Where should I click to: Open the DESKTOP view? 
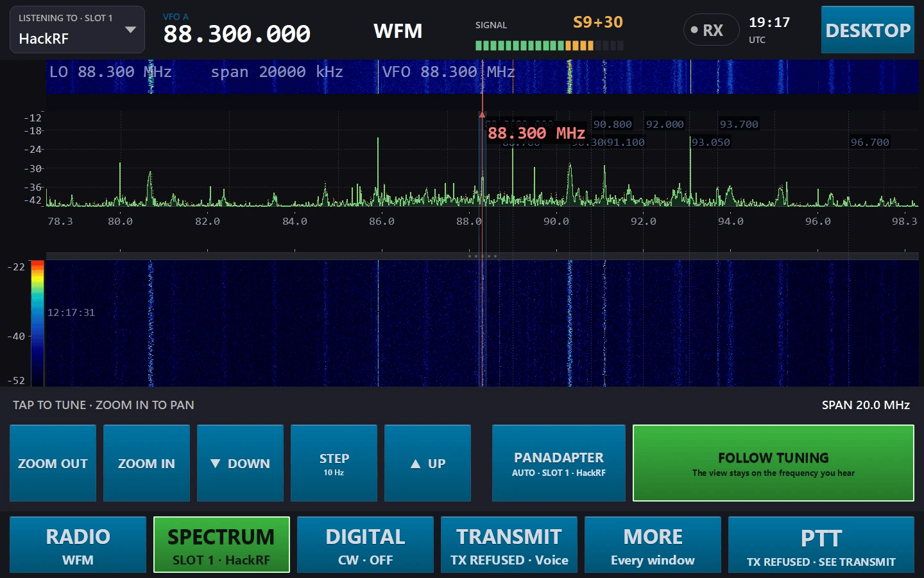(868, 30)
